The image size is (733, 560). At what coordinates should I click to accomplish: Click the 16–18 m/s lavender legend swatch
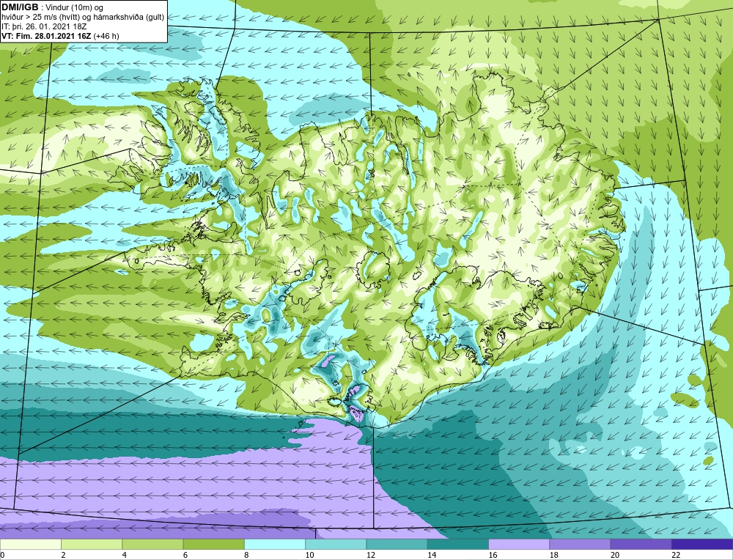pos(519,545)
